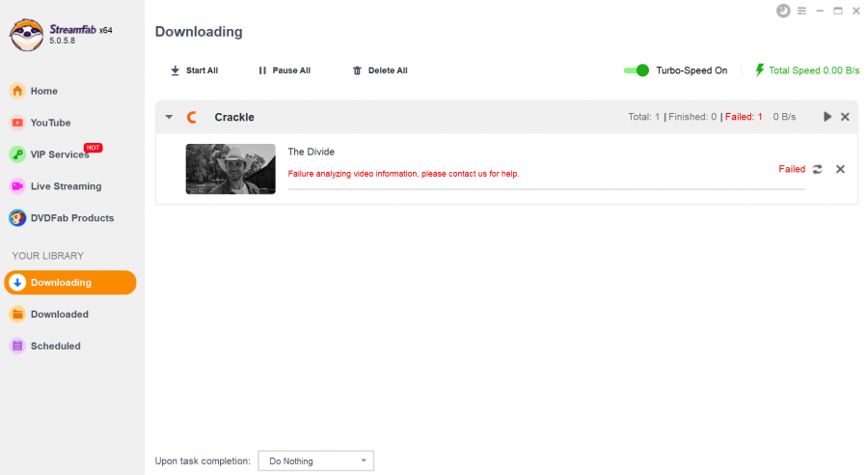868x475 pixels.
Task: Click Delete All tasks
Action: [380, 70]
